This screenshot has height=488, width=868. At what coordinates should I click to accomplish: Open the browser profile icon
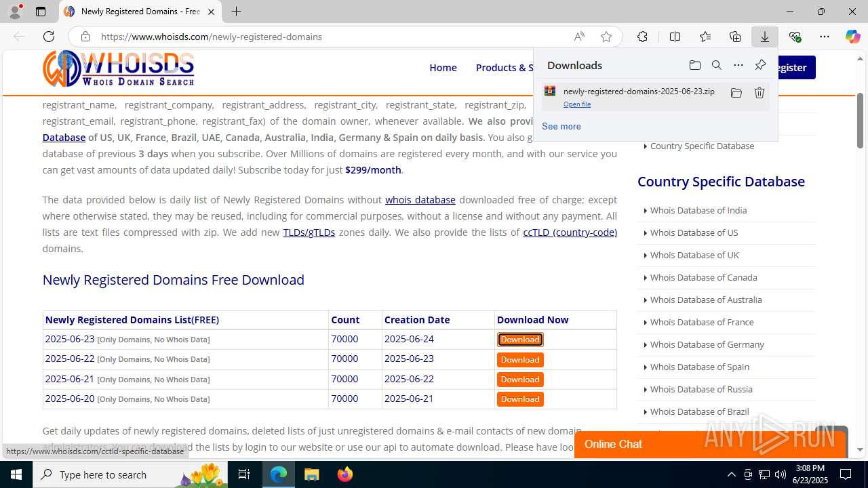pos(15,12)
